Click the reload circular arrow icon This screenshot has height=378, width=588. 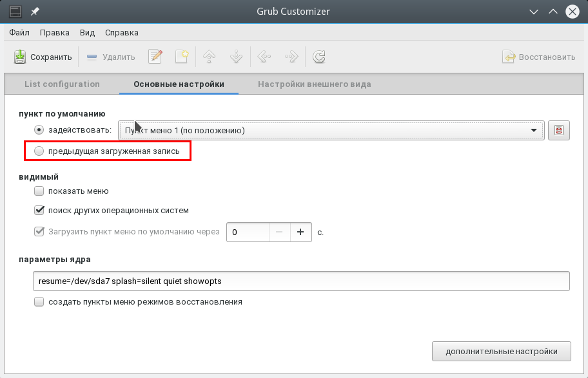pyautogui.click(x=318, y=57)
